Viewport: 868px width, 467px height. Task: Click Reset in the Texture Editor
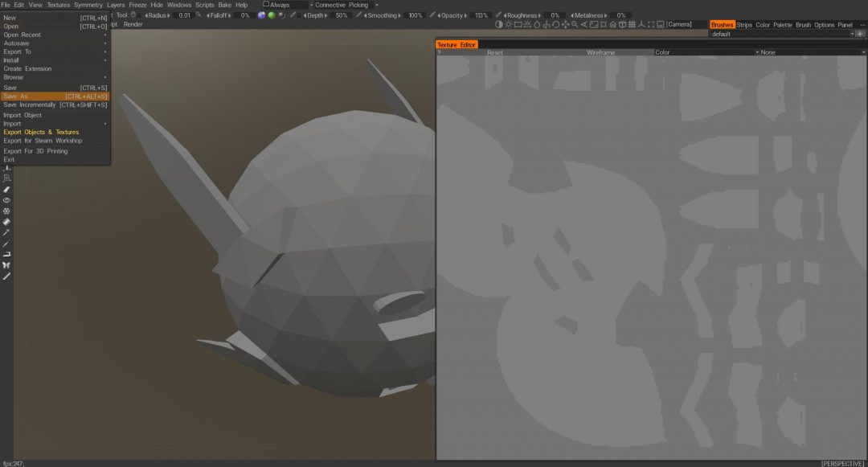[x=495, y=52]
